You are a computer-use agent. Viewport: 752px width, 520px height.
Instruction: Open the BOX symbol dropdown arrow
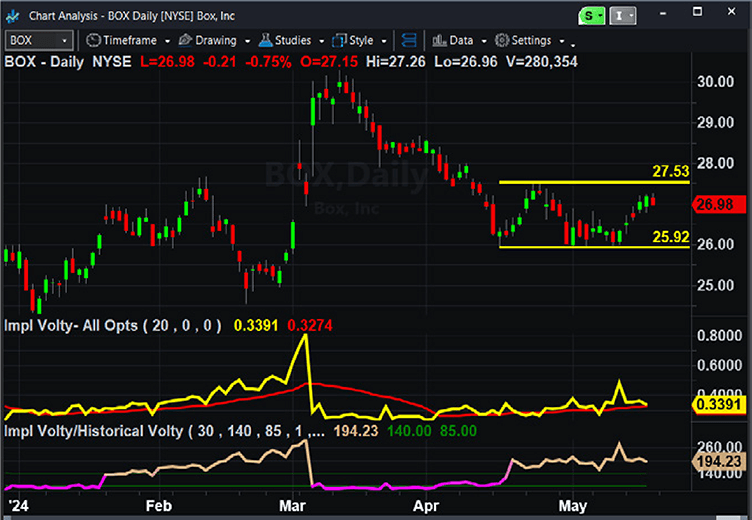(x=64, y=41)
